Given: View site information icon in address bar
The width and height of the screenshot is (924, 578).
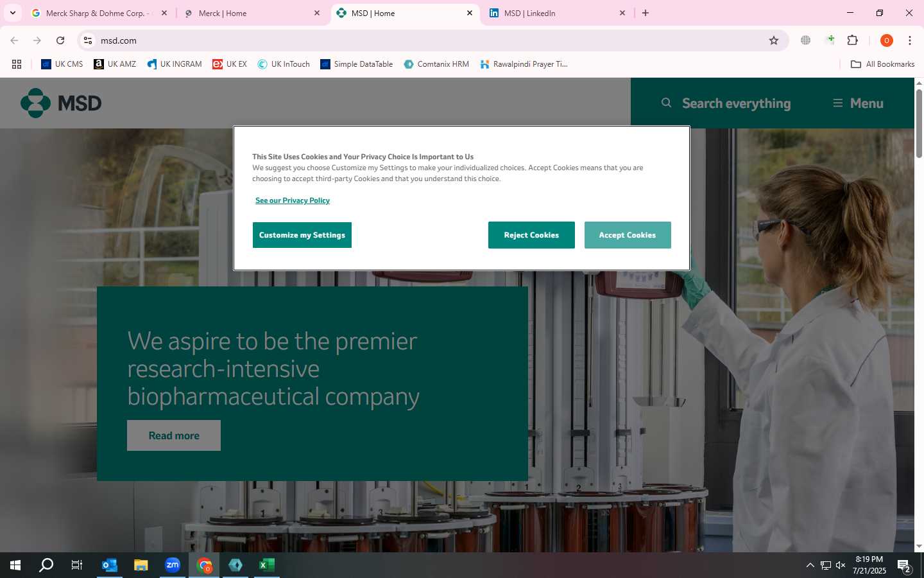Looking at the screenshot, I should tap(88, 40).
